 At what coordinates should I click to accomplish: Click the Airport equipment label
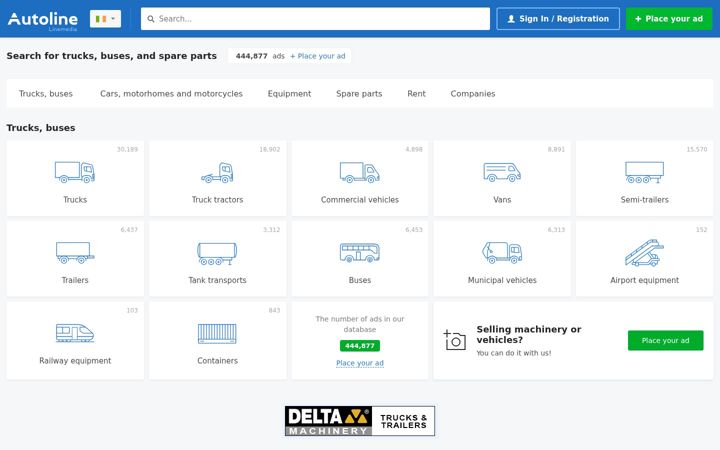tap(644, 280)
